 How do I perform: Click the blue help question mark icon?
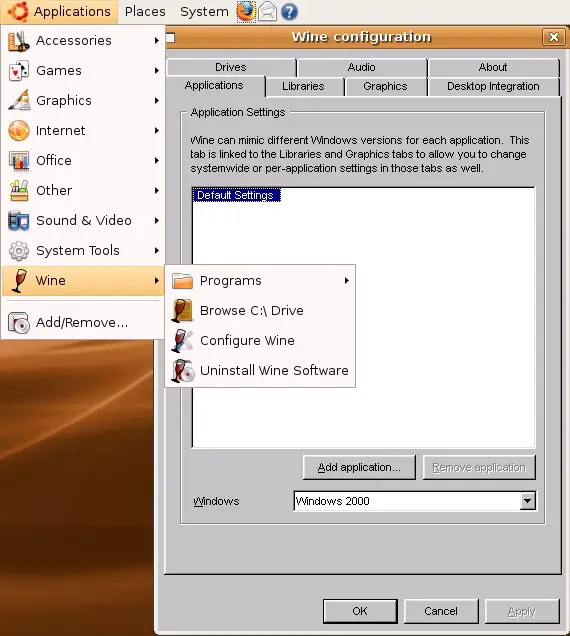coord(289,12)
